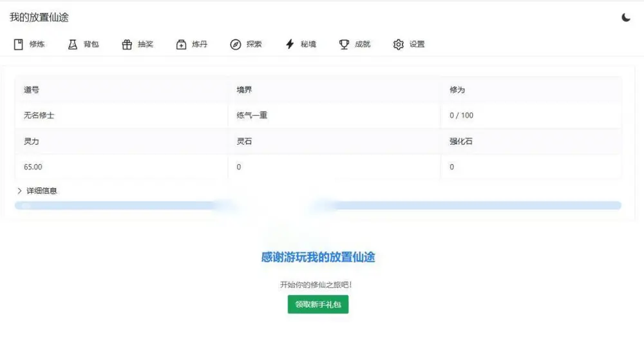The width and height of the screenshot is (644, 344).
Task: Expand the 详细信息 section
Action: point(37,191)
